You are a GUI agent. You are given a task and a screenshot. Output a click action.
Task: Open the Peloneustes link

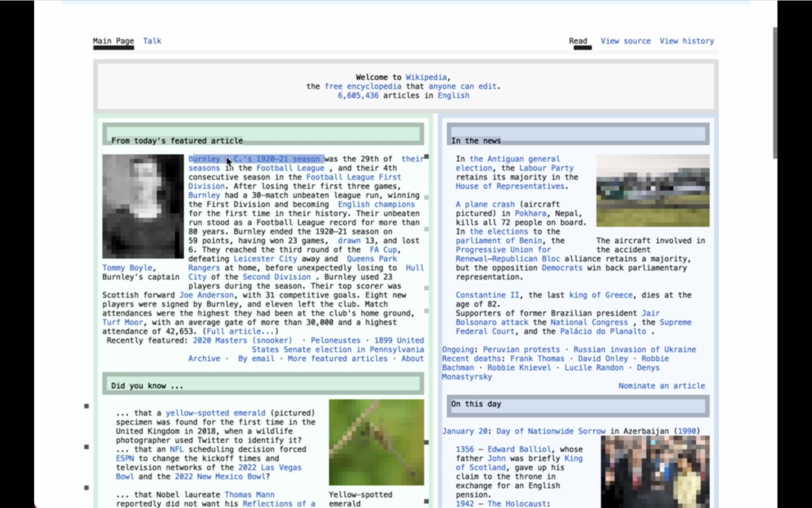tap(335, 340)
